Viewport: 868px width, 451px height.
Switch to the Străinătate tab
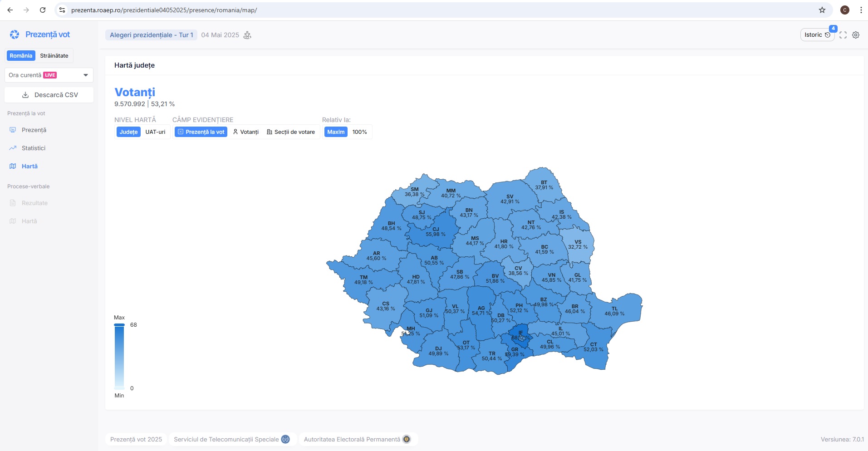coord(54,56)
